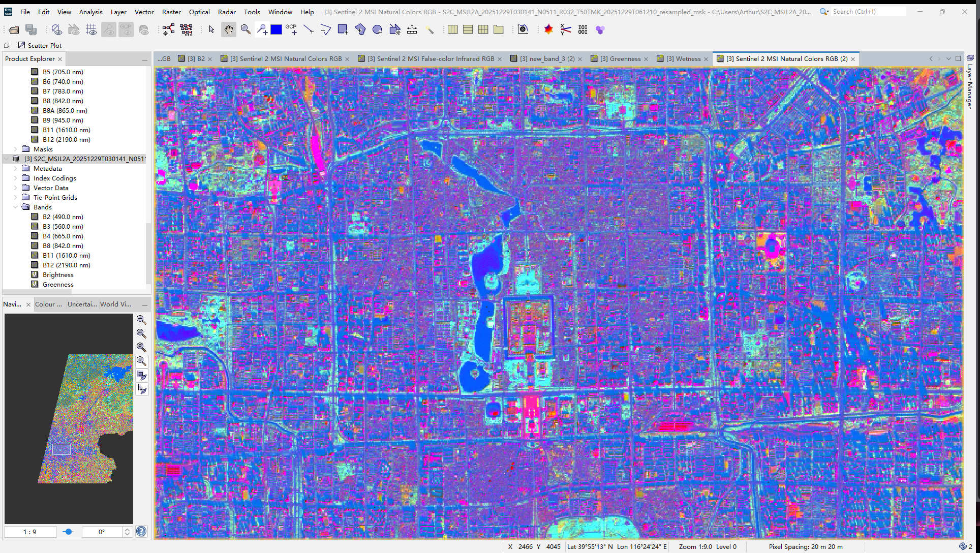Collapse the Bands folder node
This screenshot has height=553, width=980.
tap(16, 207)
